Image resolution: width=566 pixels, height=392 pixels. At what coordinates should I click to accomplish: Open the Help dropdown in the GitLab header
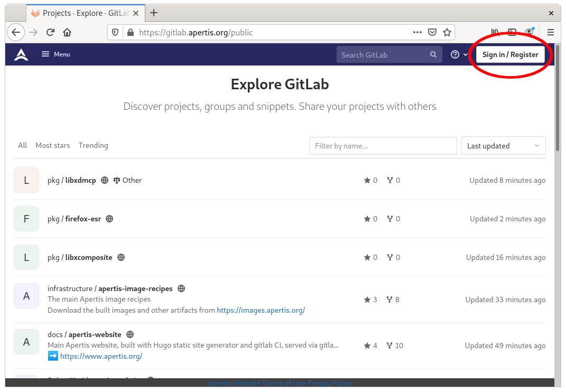459,54
